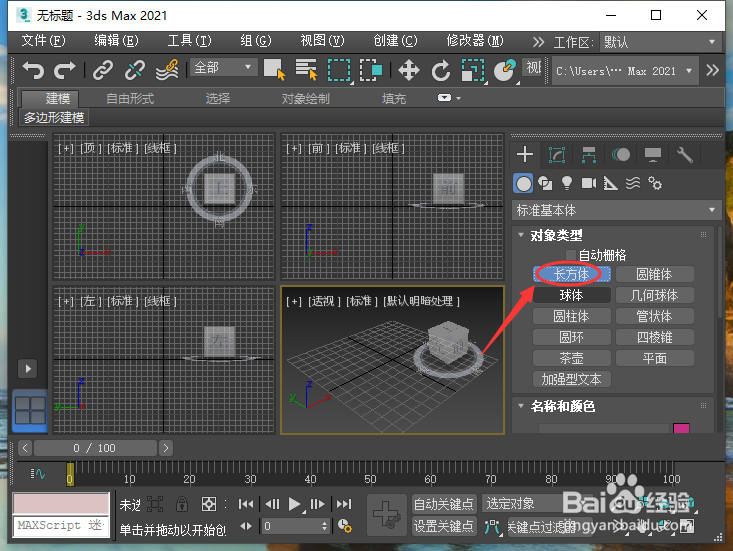Open the 编辑(E) menu
The height and width of the screenshot is (551, 733).
[x=116, y=41]
